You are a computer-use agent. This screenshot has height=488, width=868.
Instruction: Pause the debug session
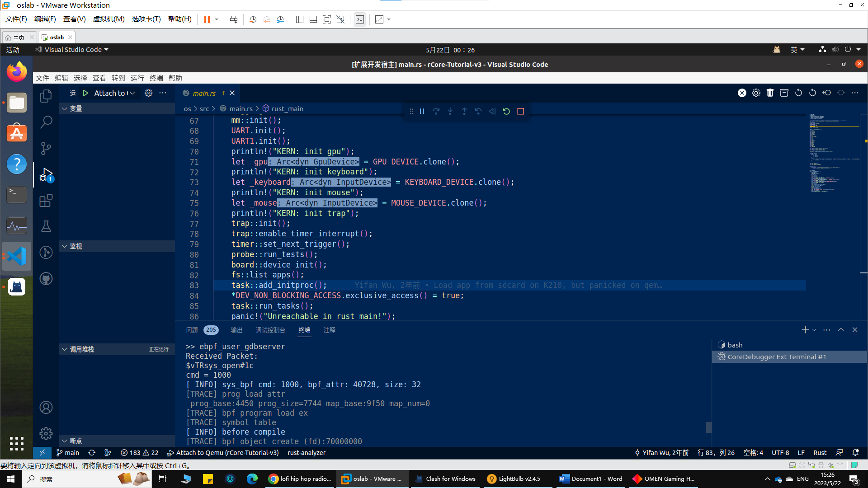[422, 112]
